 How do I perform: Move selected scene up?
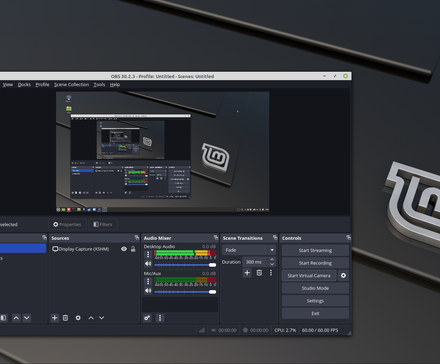coord(16,318)
